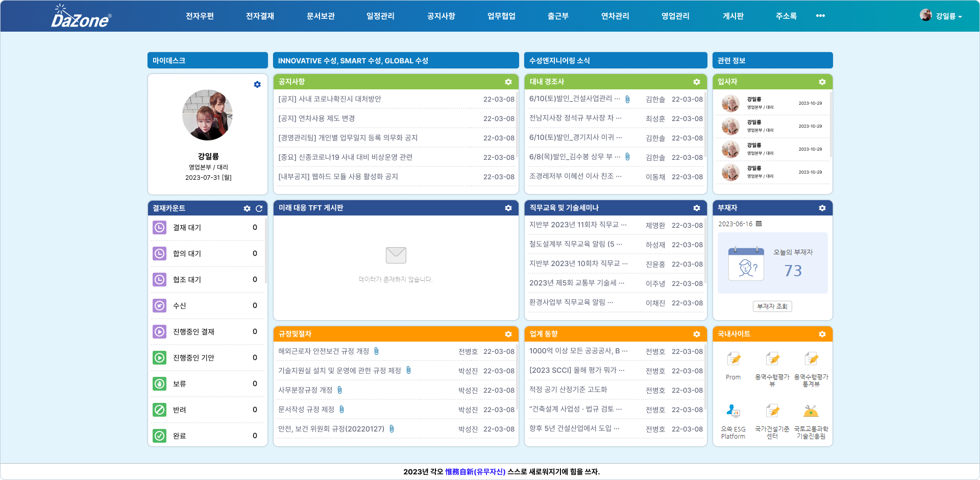Open the 오쏙 ESG Platform shortcut
Image resolution: width=980 pixels, height=480 pixels.
[733, 411]
